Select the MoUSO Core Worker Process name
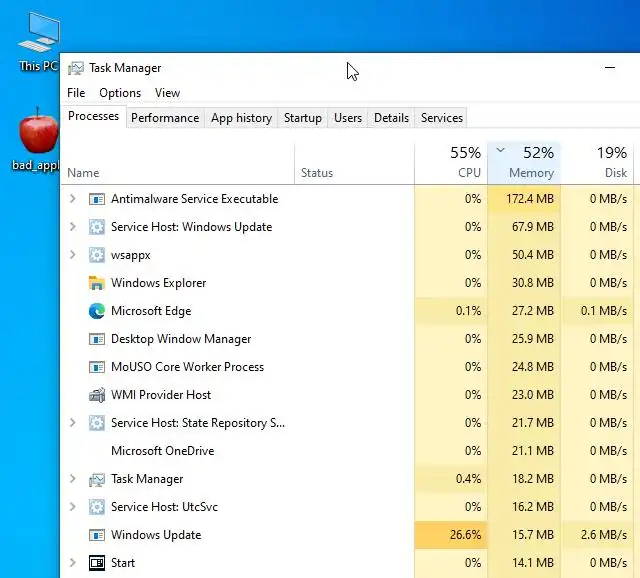Image resolution: width=640 pixels, height=578 pixels. tap(187, 367)
